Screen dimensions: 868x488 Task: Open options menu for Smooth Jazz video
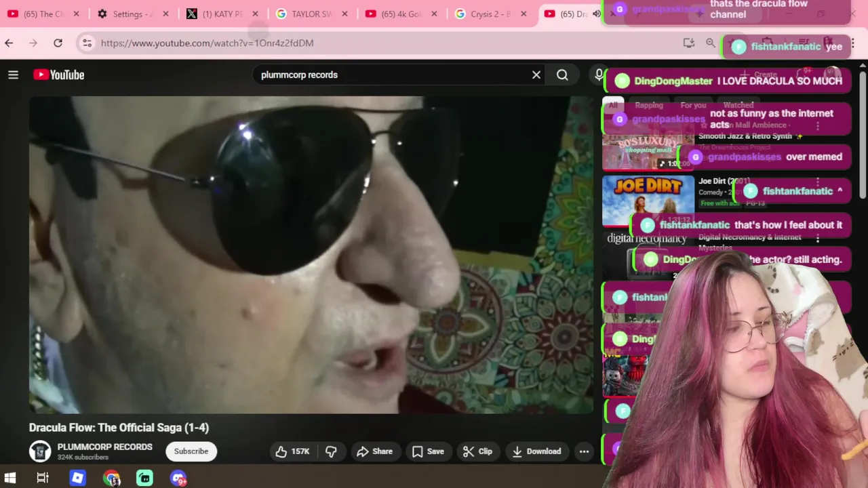pos(818,126)
